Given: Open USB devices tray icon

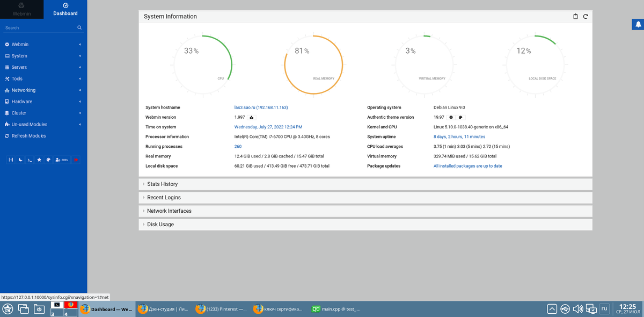Looking at the screenshot, I should click(x=565, y=309).
